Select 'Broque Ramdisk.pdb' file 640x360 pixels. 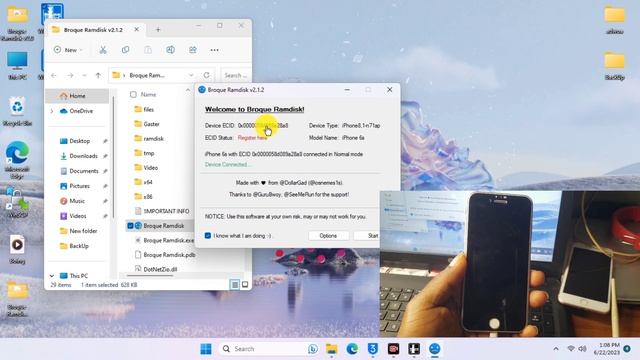(x=169, y=255)
